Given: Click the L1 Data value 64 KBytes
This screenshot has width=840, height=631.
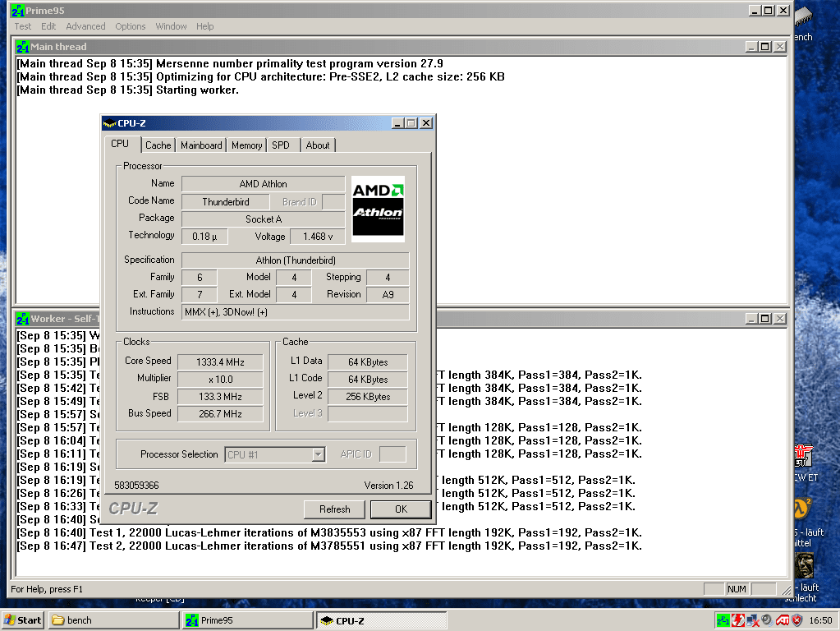Looking at the screenshot, I should [x=368, y=362].
